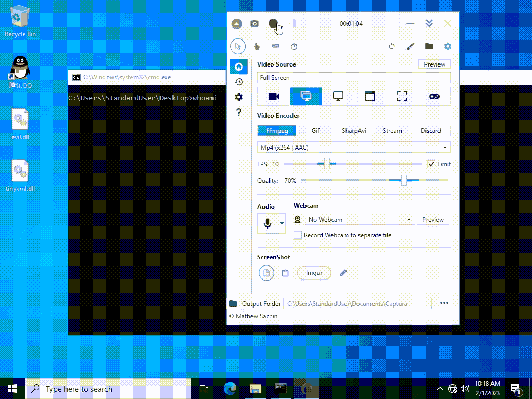Switch to the Gif encoder tab
The height and width of the screenshot is (399, 532).
(316, 131)
